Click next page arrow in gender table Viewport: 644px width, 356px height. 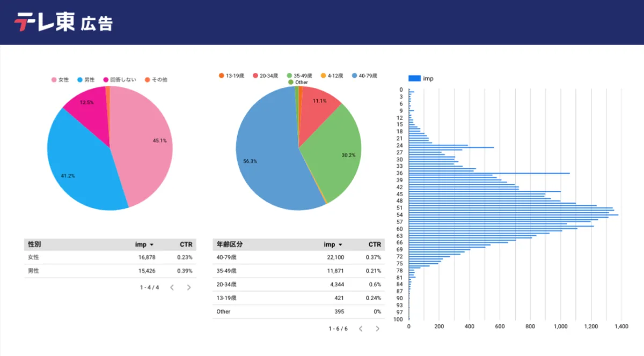(189, 287)
